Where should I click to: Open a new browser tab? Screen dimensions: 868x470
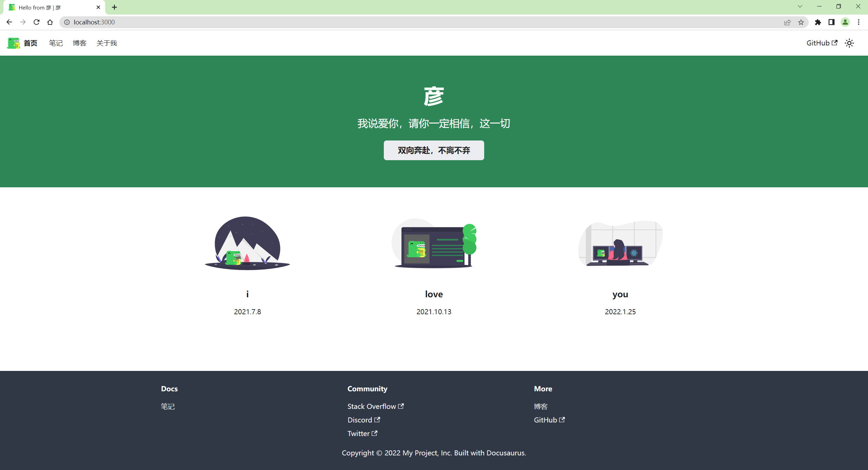(114, 7)
